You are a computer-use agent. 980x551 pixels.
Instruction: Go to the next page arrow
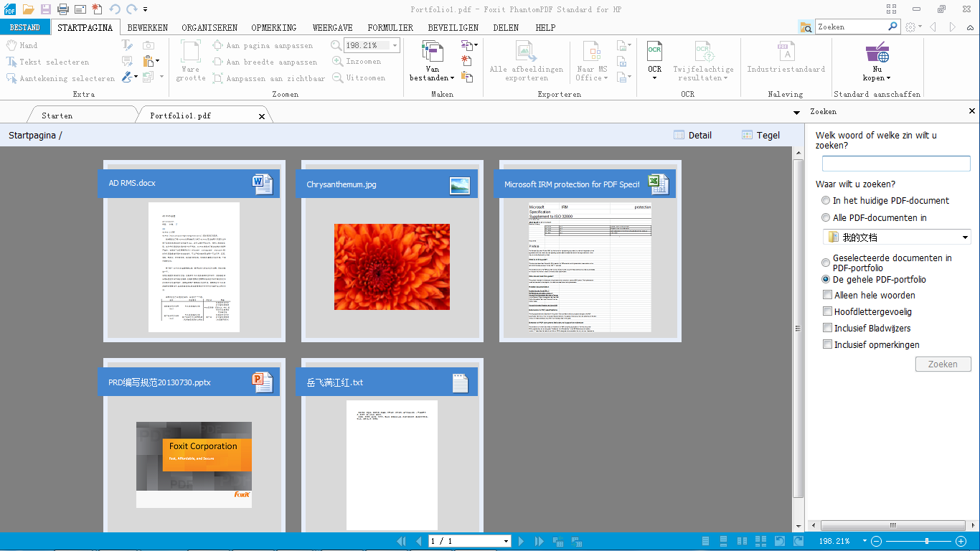[522, 542]
